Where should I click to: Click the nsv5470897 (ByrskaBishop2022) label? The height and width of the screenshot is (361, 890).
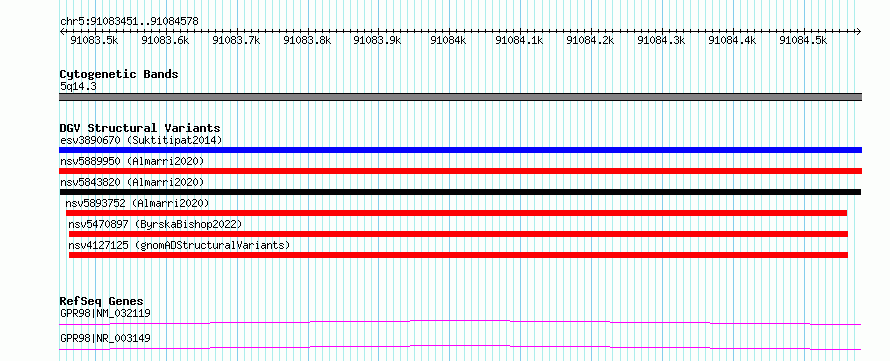pyautogui.click(x=155, y=224)
